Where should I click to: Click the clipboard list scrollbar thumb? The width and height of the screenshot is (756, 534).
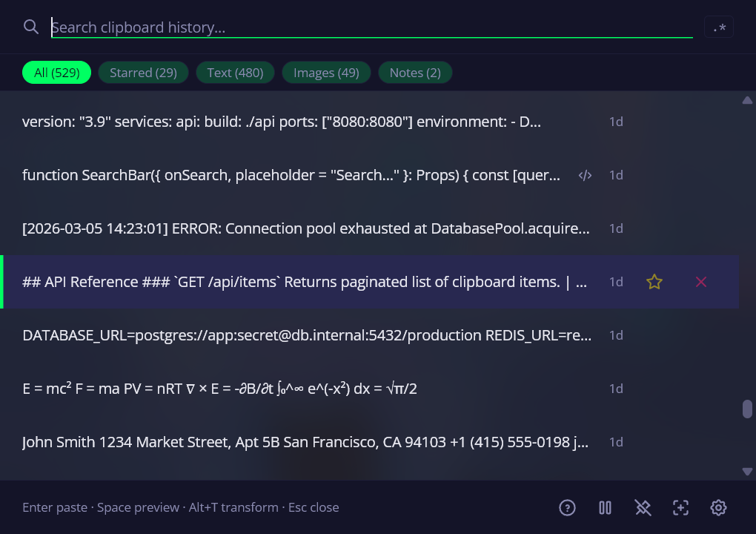[x=747, y=409]
